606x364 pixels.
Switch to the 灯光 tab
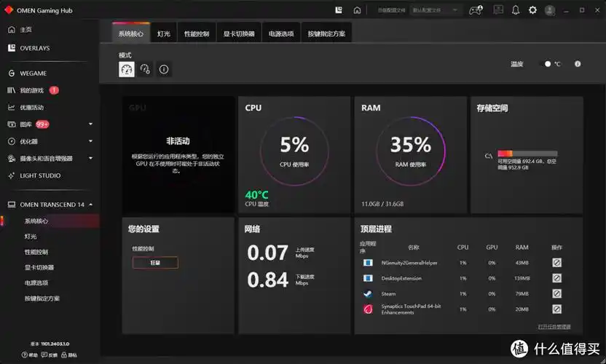(164, 33)
